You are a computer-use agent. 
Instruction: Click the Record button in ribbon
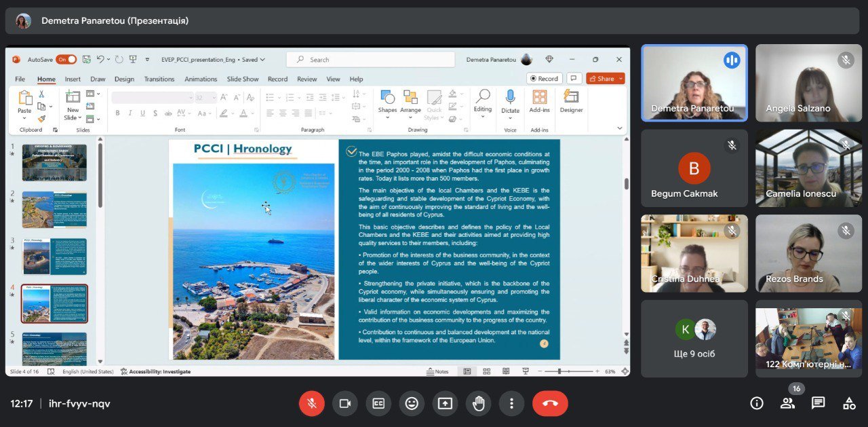(544, 79)
